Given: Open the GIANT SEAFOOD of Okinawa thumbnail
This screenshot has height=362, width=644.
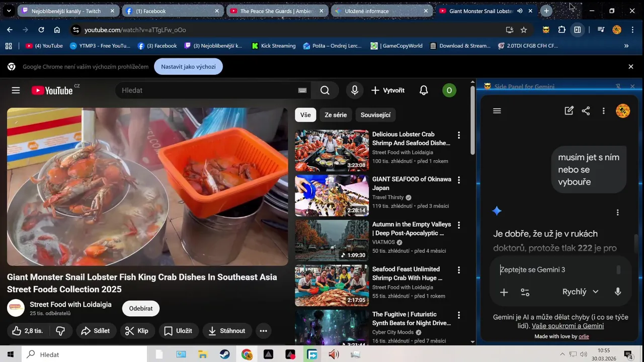Looking at the screenshot, I should [x=332, y=196].
